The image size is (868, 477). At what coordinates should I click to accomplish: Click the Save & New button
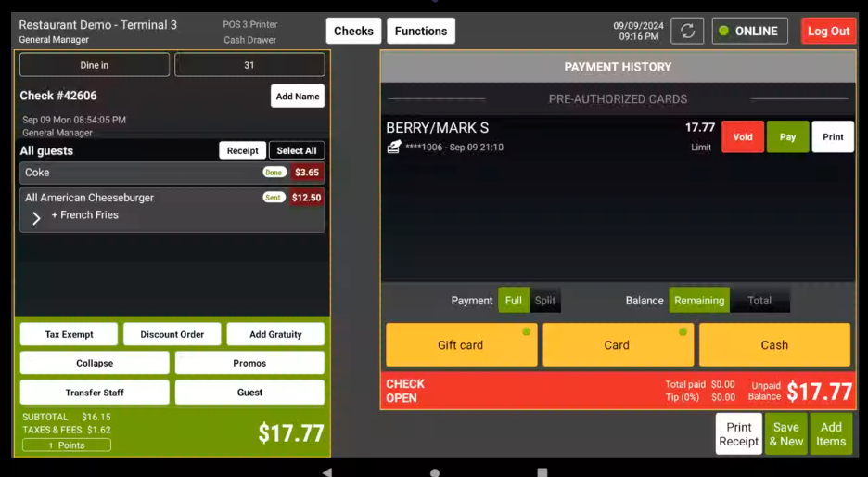[x=786, y=433]
